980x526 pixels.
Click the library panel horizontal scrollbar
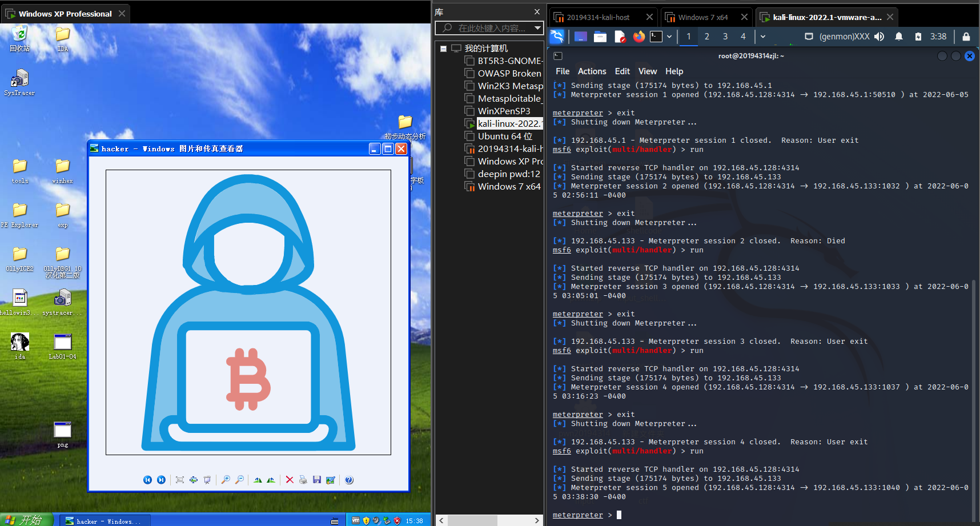pyautogui.click(x=488, y=520)
